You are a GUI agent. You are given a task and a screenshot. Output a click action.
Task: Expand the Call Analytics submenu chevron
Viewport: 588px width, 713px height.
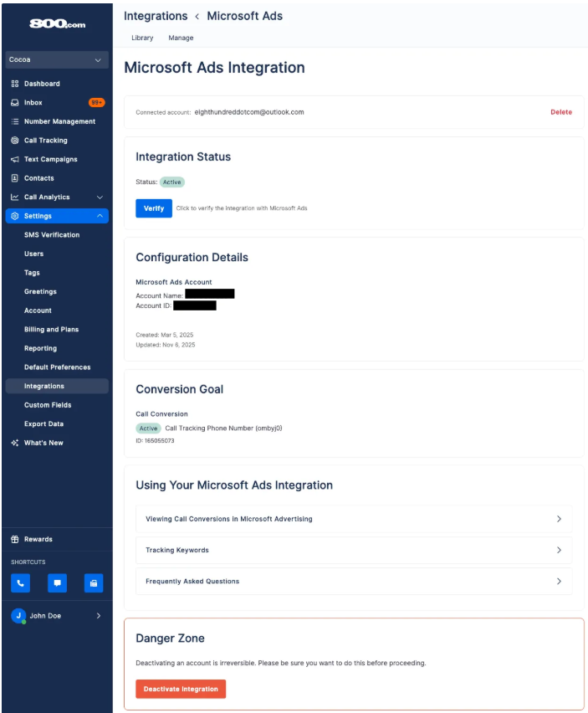coord(100,197)
